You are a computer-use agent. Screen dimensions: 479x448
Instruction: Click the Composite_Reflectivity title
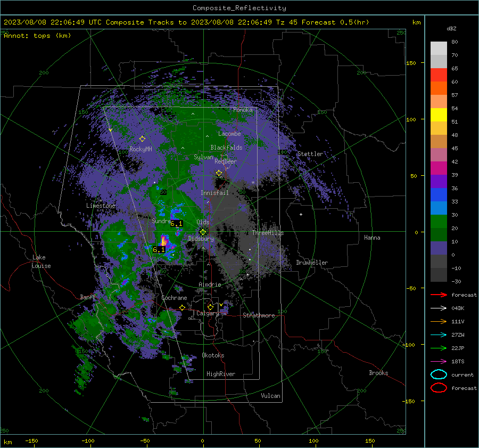[240, 8]
